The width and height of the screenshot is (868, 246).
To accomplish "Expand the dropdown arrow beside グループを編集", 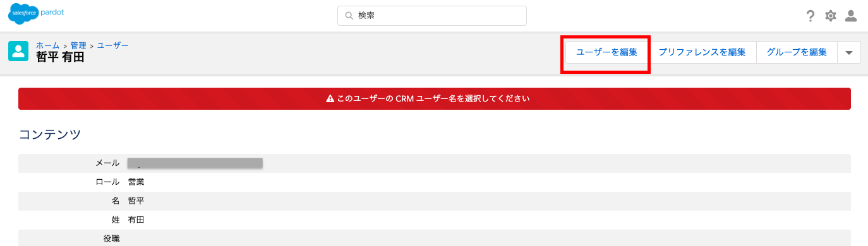I will pos(848,53).
